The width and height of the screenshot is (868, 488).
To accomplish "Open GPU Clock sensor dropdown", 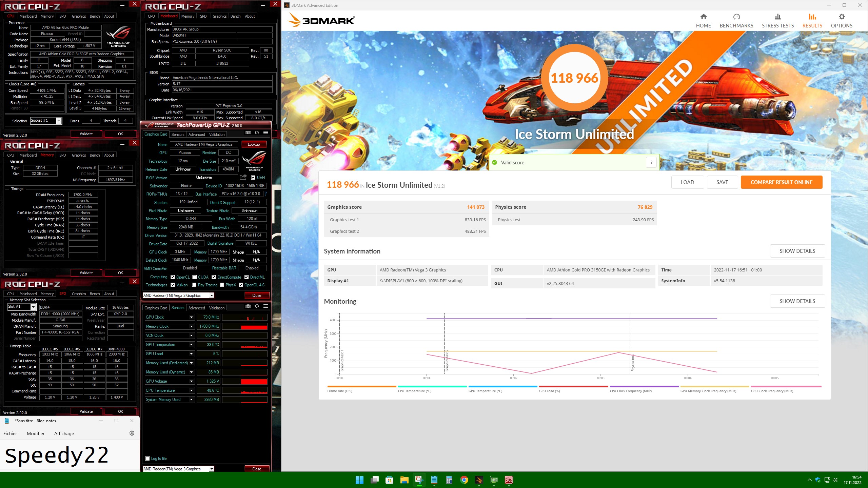I will pos(191,317).
